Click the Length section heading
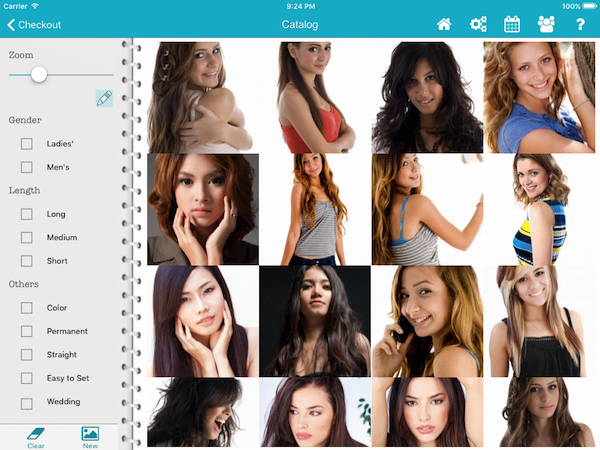The image size is (600, 450). click(x=24, y=191)
